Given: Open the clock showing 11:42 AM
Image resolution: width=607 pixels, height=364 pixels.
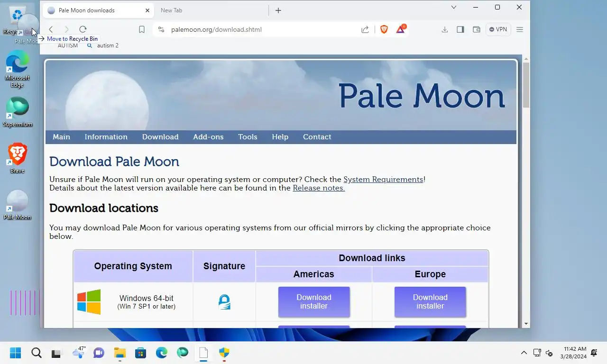Looking at the screenshot, I should click(x=573, y=353).
